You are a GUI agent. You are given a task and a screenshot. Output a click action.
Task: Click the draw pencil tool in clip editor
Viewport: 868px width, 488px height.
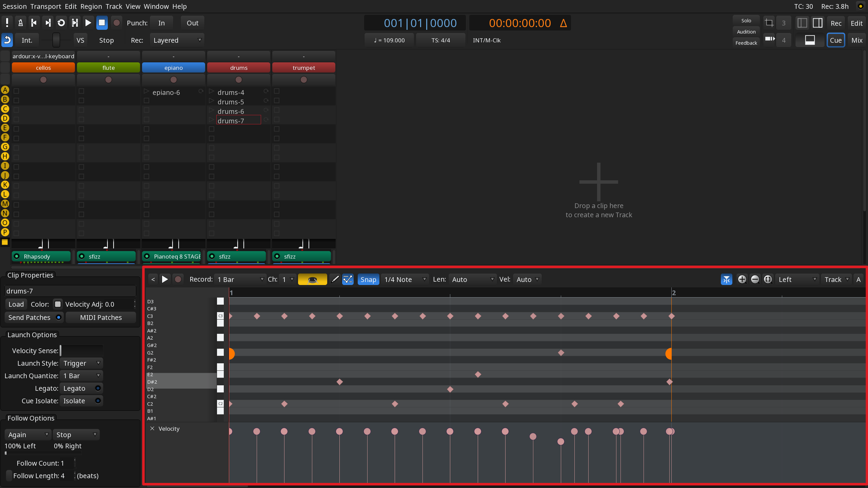coord(335,279)
